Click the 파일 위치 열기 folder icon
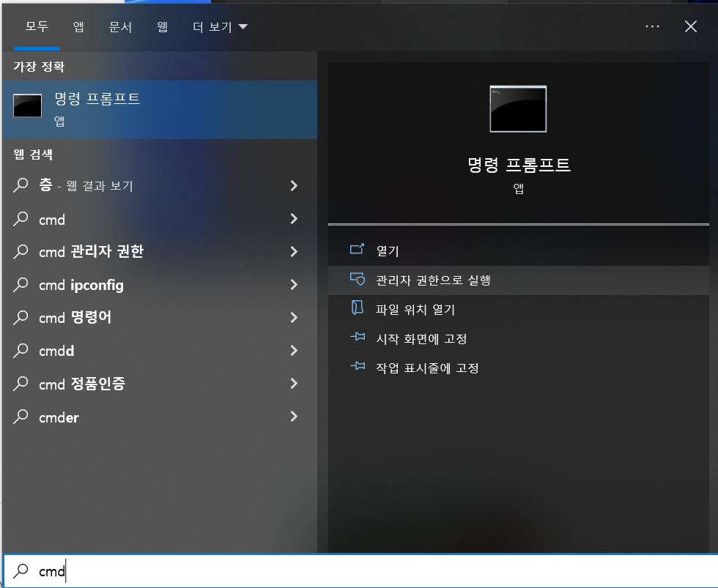Screen dimensions: 718x588 (x=357, y=309)
